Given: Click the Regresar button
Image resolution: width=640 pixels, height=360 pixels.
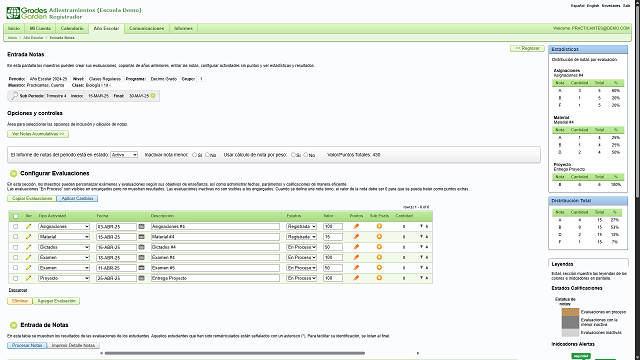Looking at the screenshot, I should 527,49.
